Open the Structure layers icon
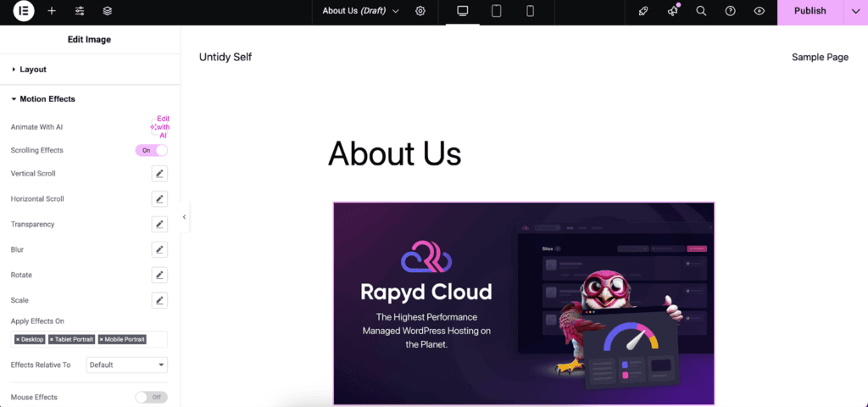The image size is (868, 407). click(x=108, y=11)
